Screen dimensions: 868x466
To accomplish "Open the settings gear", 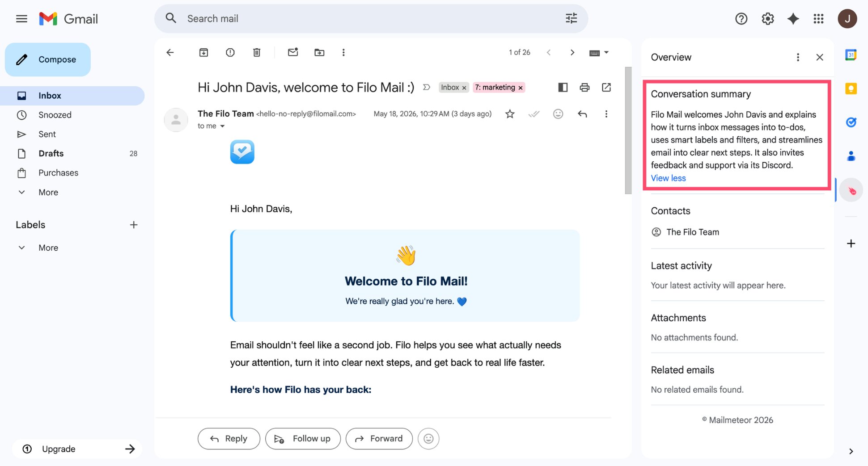I will [x=767, y=19].
